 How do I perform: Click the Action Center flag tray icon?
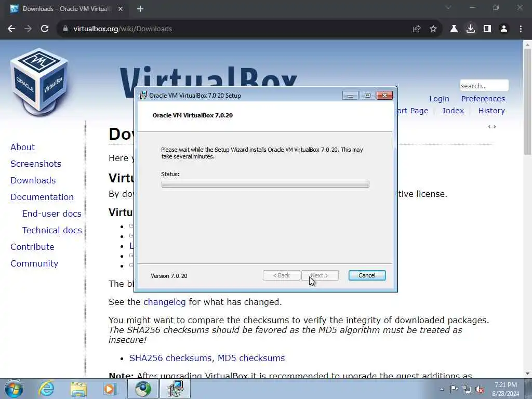[454, 389]
